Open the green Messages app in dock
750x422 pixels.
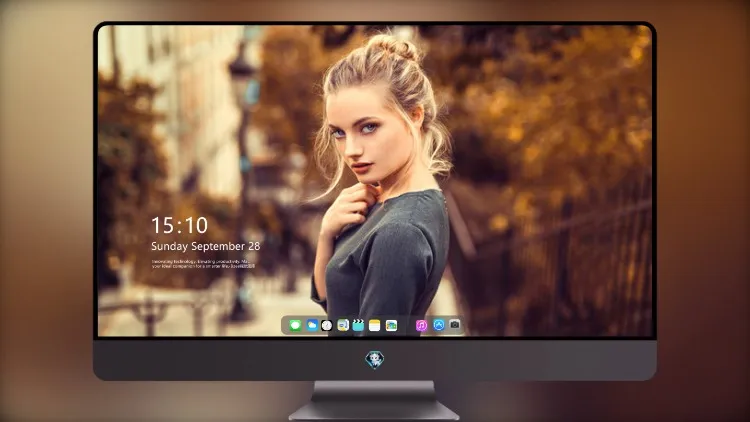click(295, 325)
